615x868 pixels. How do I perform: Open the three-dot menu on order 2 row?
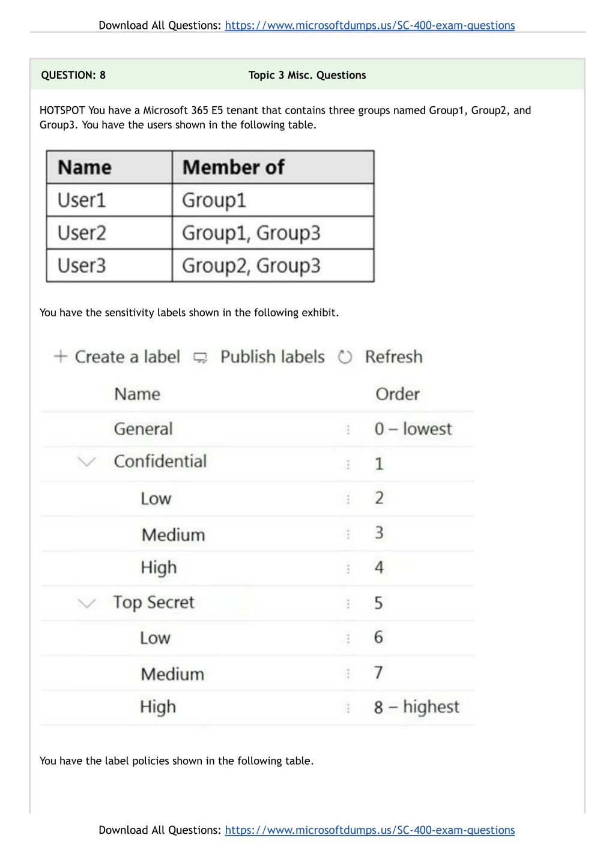[x=348, y=499]
